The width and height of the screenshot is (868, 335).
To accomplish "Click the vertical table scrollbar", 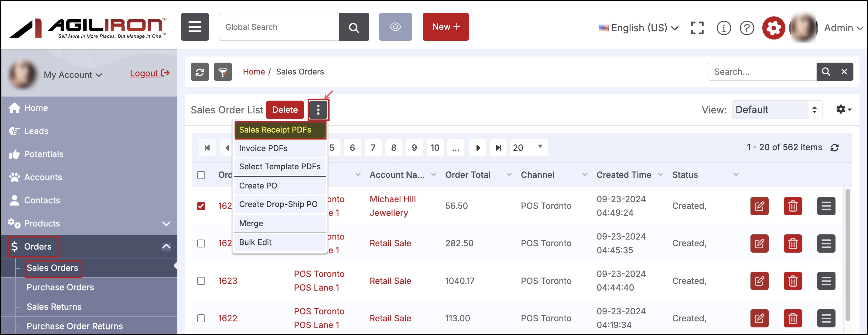I will tap(848, 255).
